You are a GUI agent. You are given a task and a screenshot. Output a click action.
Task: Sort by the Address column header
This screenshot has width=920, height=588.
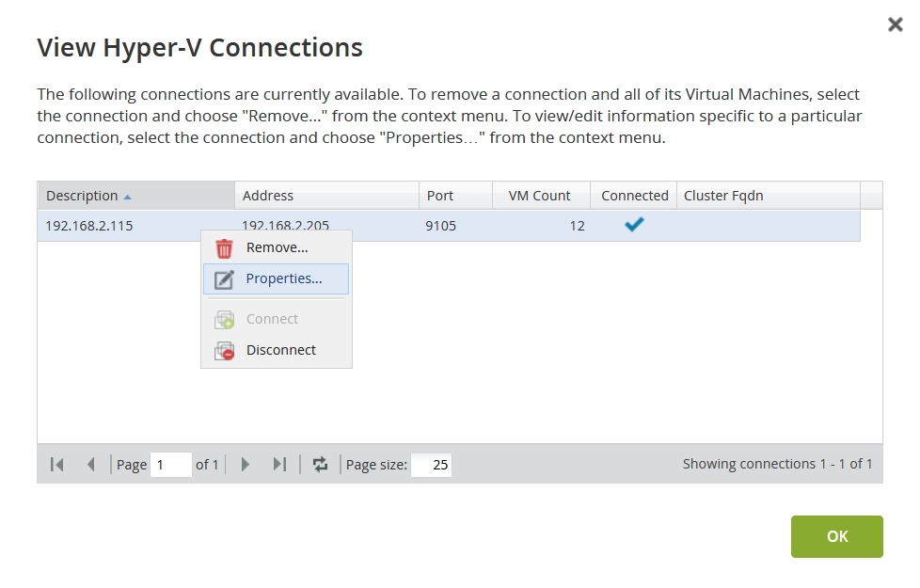coord(326,196)
